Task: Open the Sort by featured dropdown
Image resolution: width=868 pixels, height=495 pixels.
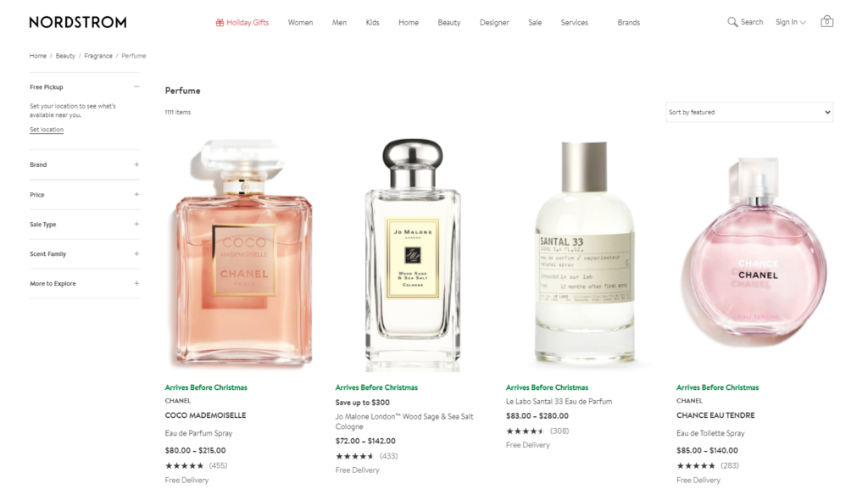Action: [x=749, y=112]
